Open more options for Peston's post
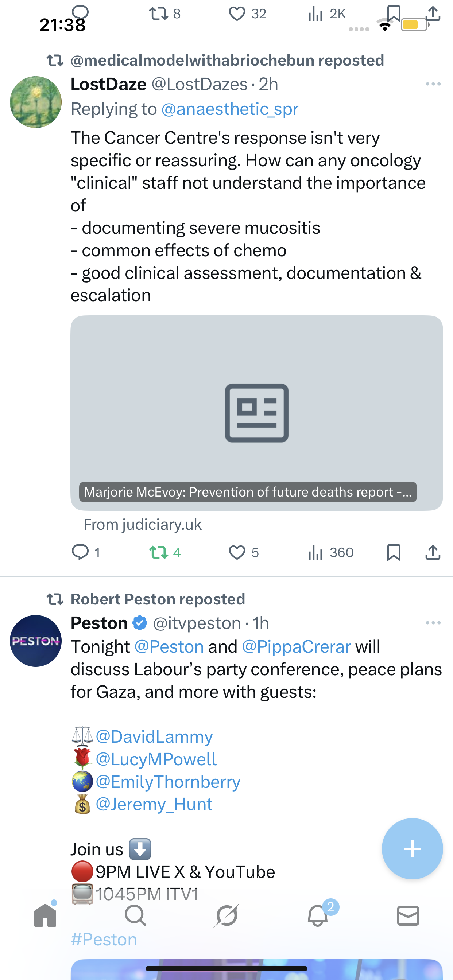This screenshot has width=453, height=980. [433, 623]
